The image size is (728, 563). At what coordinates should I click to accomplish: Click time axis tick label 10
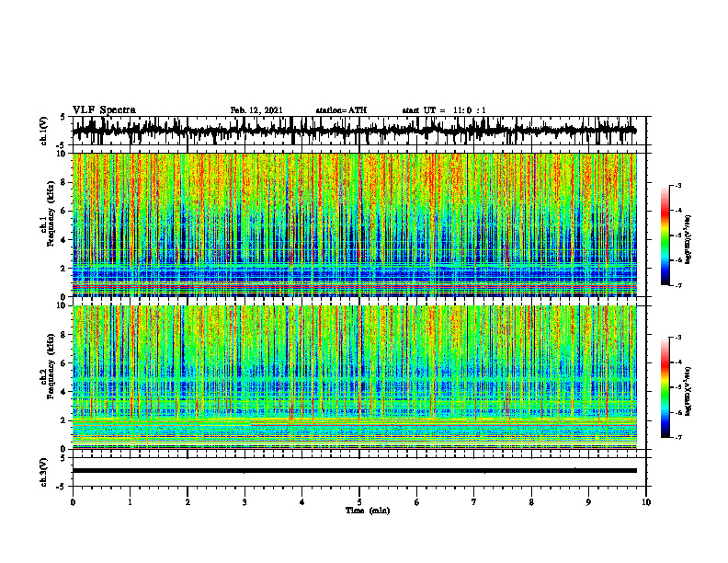click(x=646, y=502)
